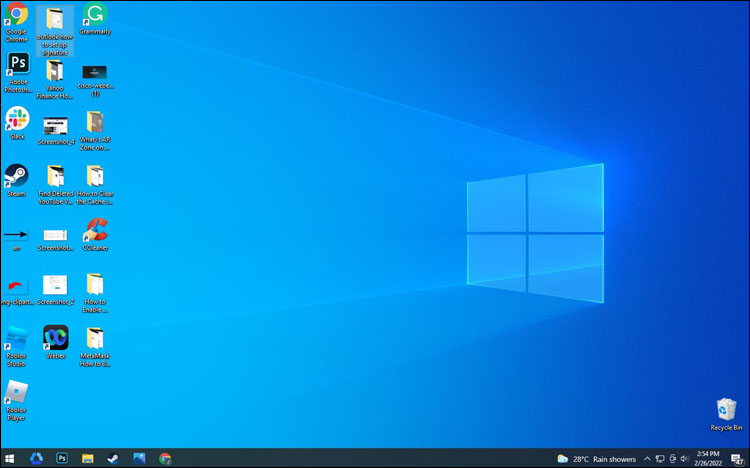Select the 'How to Enable' folder

pyautogui.click(x=95, y=293)
